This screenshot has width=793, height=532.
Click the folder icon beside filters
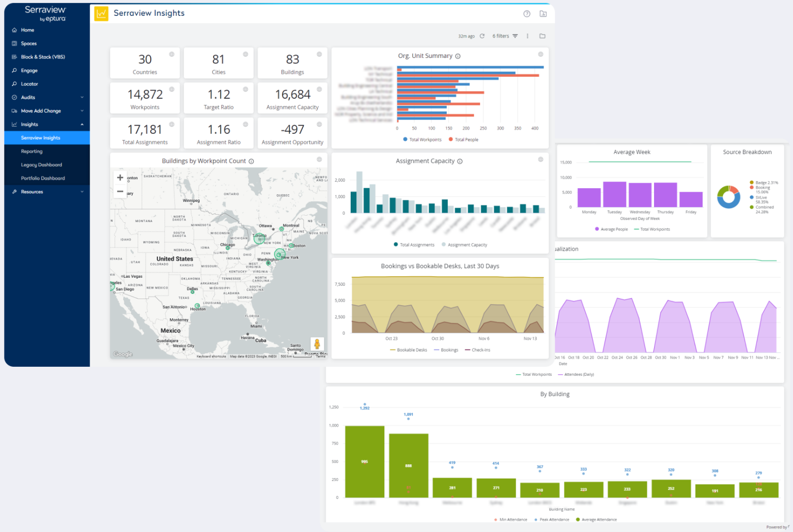point(542,36)
